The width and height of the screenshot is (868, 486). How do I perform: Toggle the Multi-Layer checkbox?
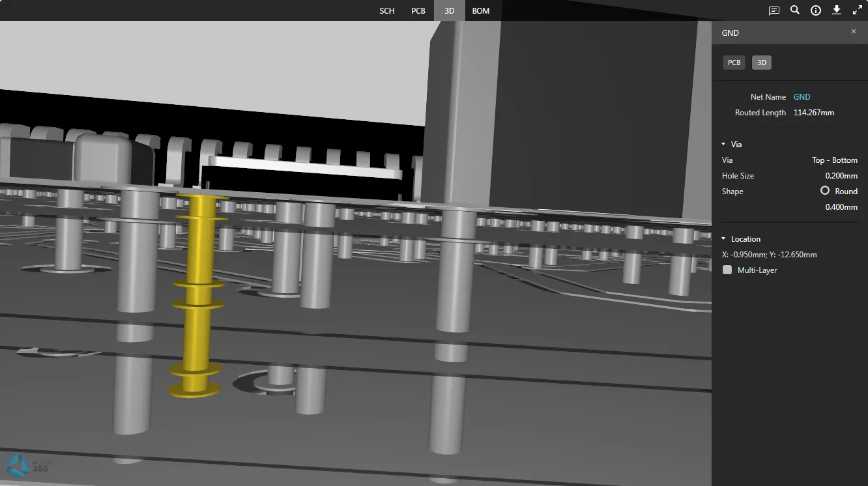[727, 270]
